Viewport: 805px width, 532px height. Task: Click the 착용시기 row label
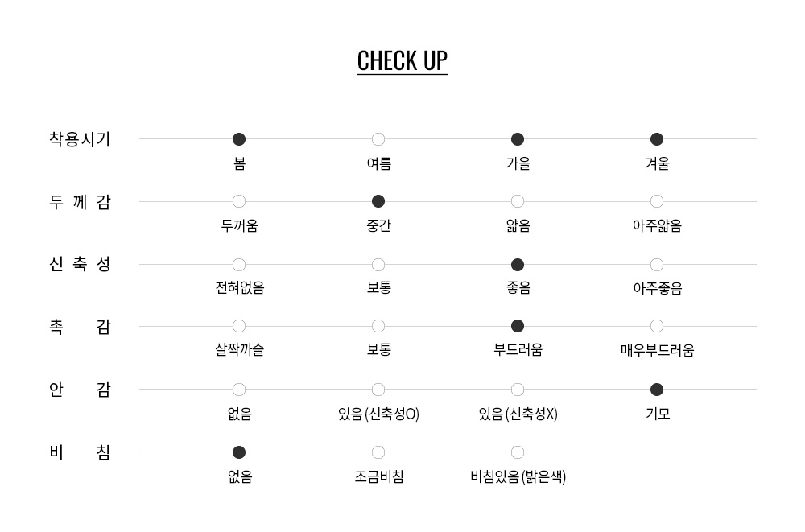80,139
